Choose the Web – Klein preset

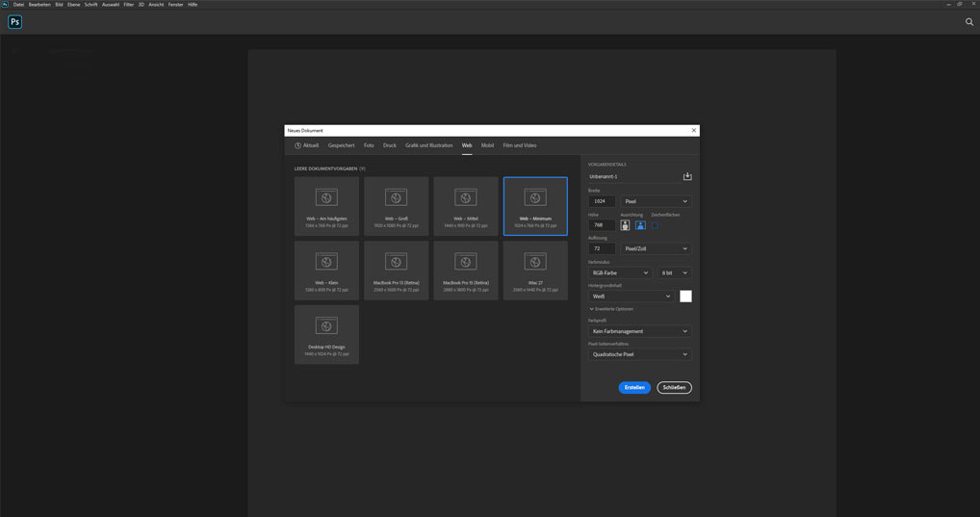tap(326, 271)
